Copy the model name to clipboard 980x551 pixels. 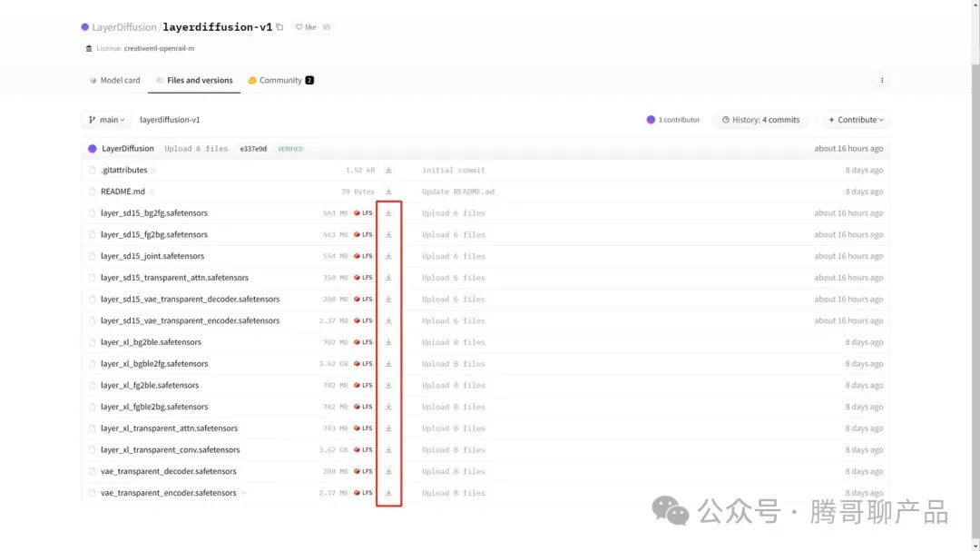279,27
